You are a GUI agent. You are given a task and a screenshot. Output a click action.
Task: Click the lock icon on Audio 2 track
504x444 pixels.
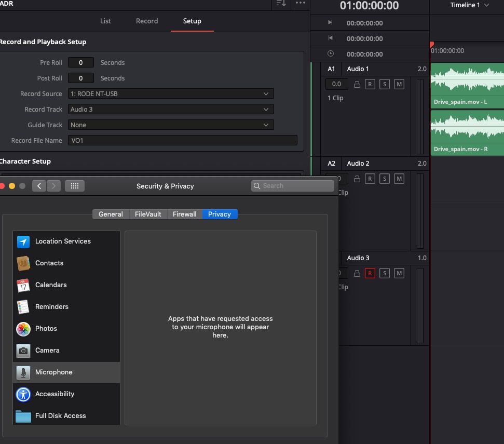357,179
